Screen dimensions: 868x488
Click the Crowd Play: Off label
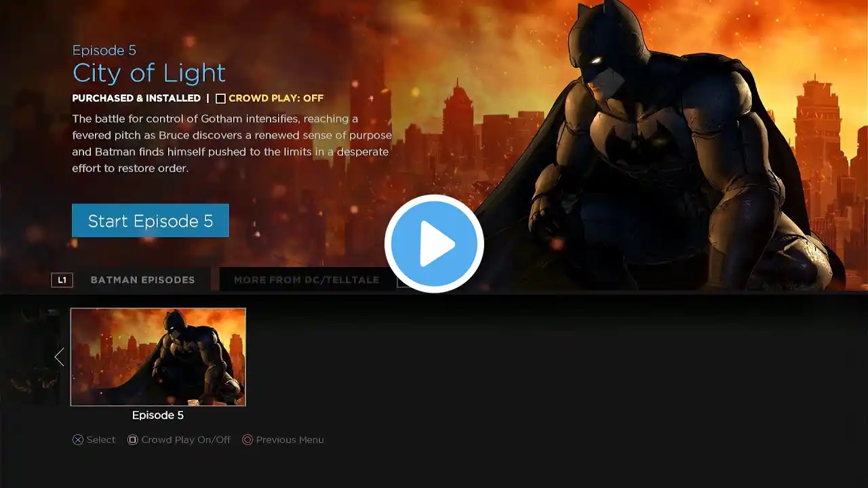tap(276, 98)
